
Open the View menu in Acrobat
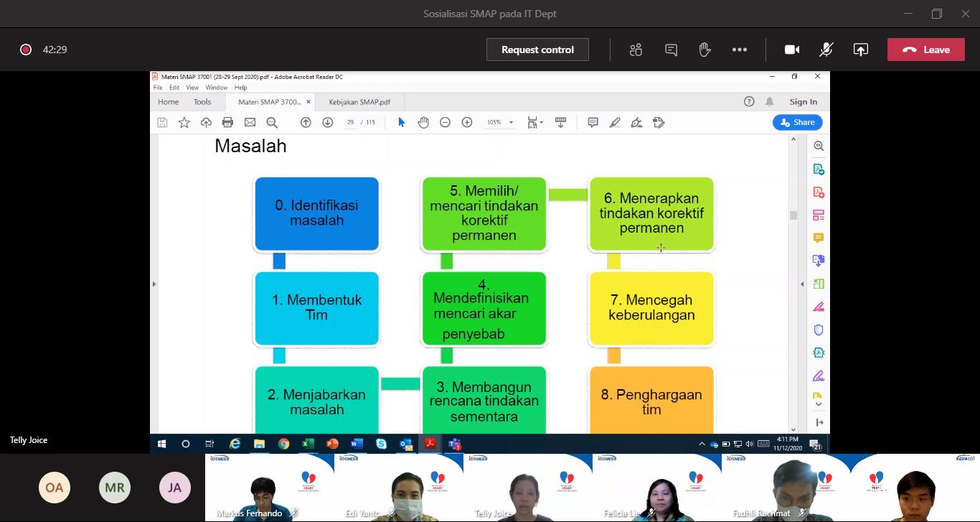[192, 88]
